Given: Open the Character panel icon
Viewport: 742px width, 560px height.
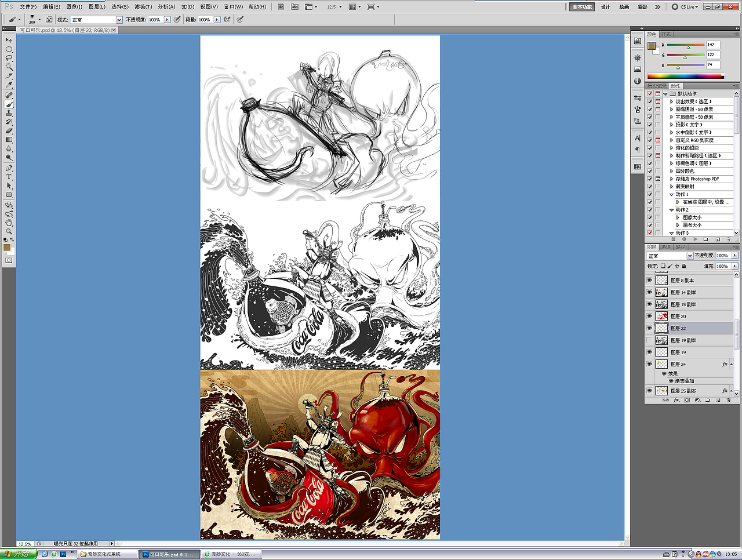Looking at the screenshot, I should pyautogui.click(x=638, y=139).
